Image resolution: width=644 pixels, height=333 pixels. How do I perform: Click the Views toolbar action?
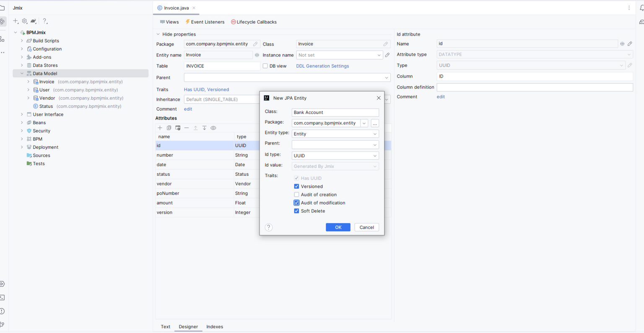point(169,22)
